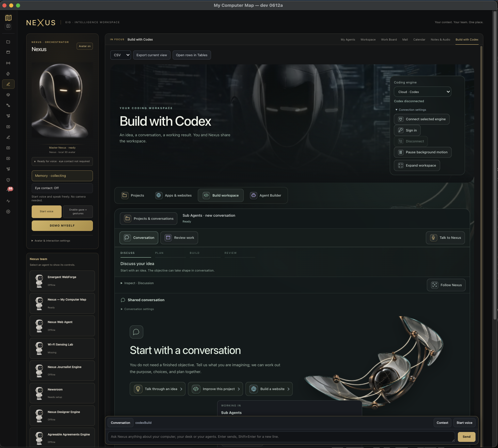
Task: Click into the Ask Nexus message field
Action: pos(281,437)
